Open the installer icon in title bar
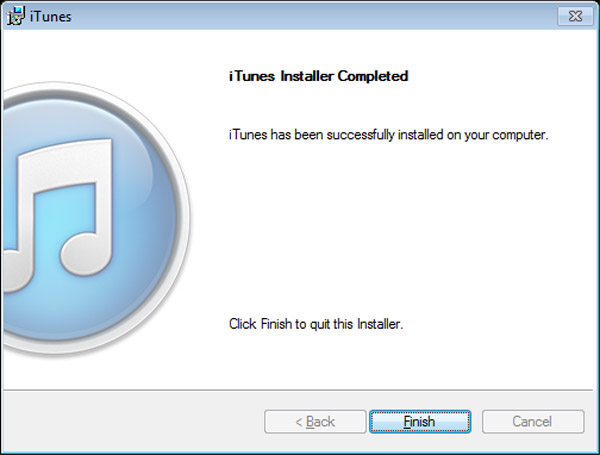 pos(16,16)
